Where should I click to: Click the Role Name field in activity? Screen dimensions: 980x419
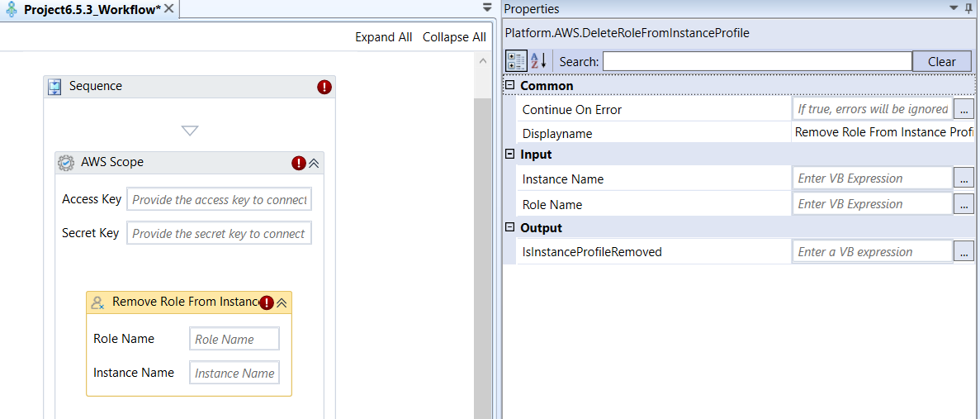coord(234,339)
